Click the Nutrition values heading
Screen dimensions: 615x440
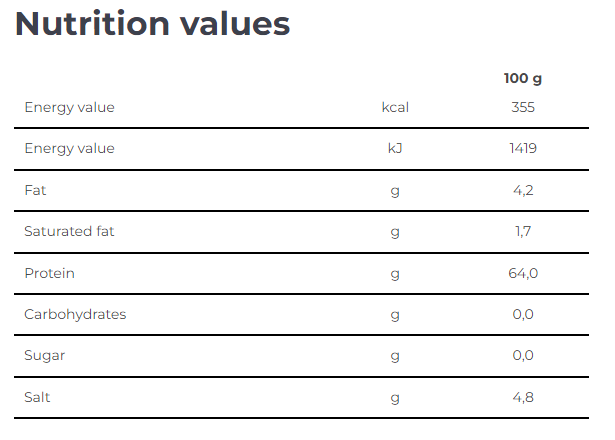pyautogui.click(x=152, y=24)
